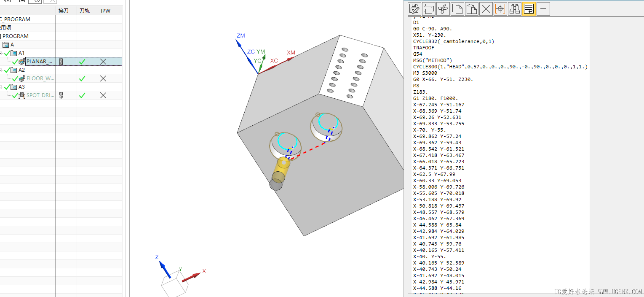Select the A2 program group
The height and width of the screenshot is (297, 644).
[x=21, y=70]
